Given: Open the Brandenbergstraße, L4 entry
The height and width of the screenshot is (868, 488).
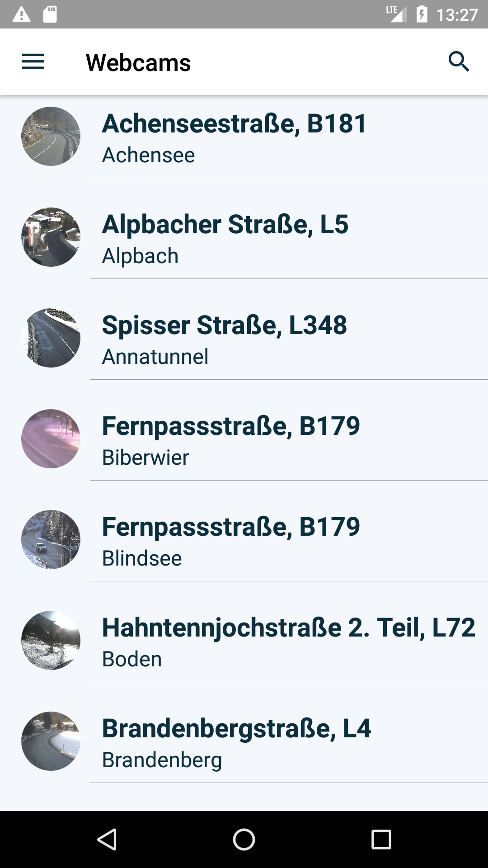Looking at the screenshot, I should 244,741.
